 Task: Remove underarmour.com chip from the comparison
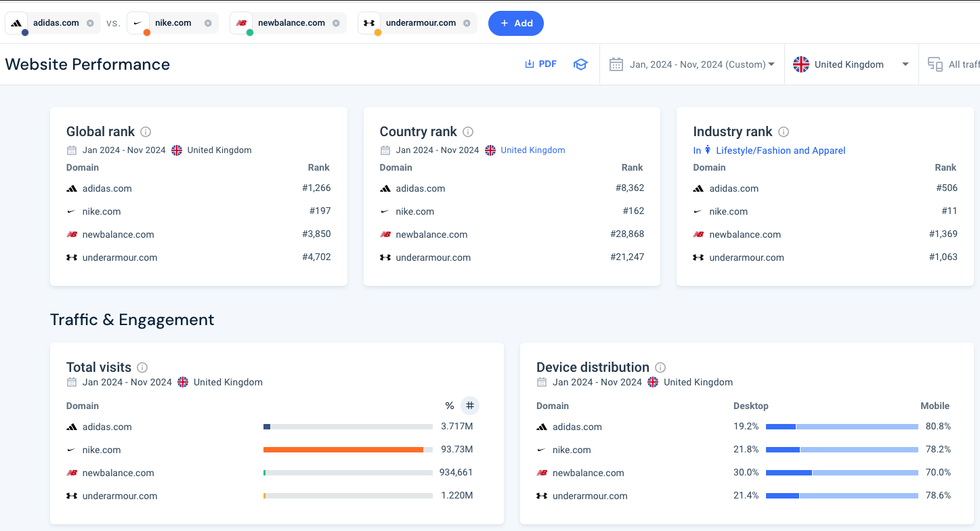(467, 23)
